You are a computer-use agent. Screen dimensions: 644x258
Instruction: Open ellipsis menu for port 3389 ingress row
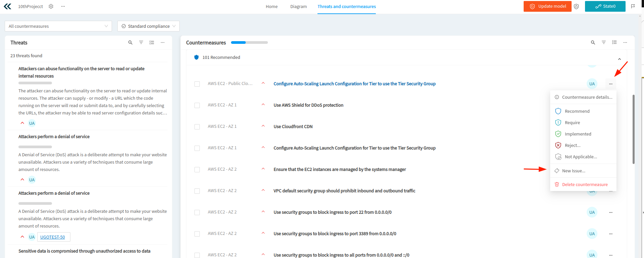[x=611, y=234]
